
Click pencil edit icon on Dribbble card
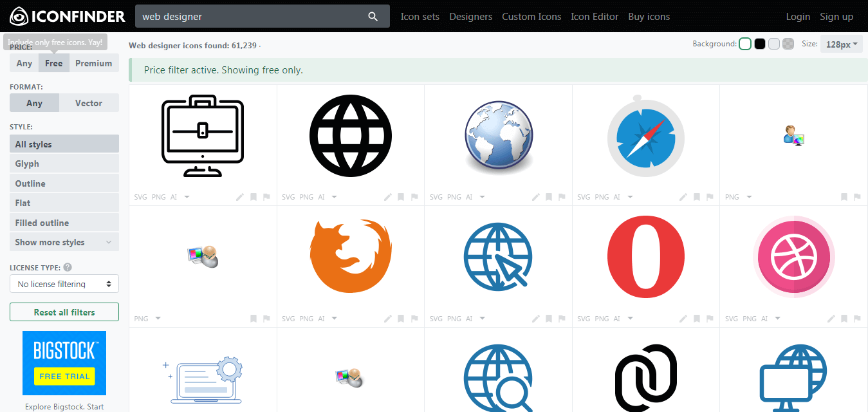point(831,319)
